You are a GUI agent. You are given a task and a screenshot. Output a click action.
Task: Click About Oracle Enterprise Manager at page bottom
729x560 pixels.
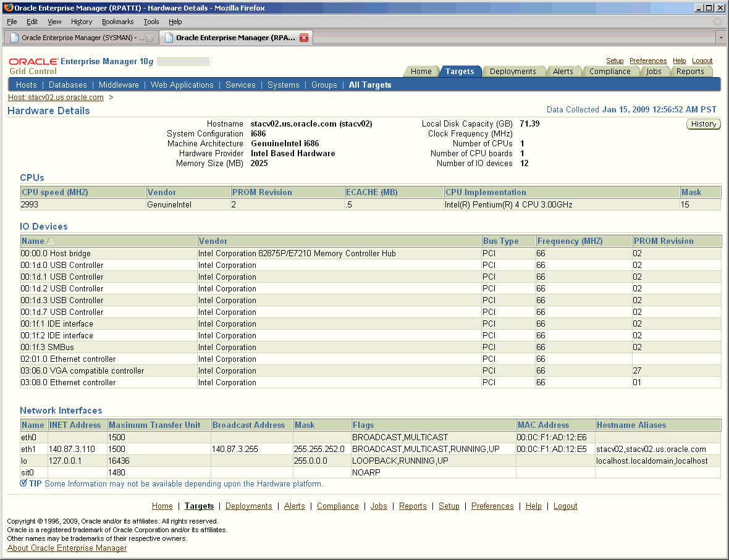click(67, 548)
